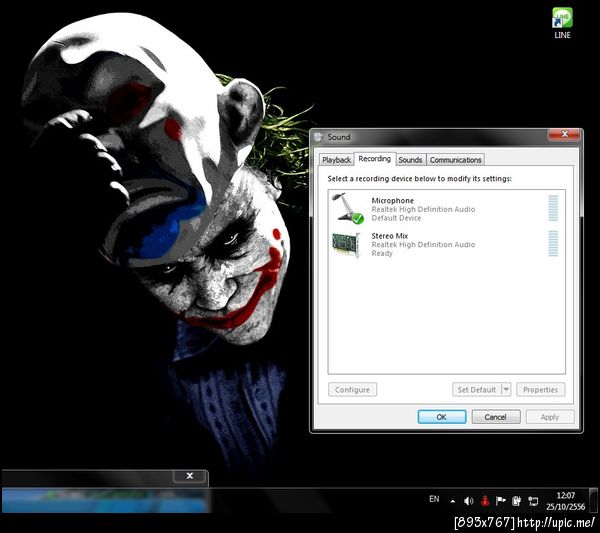The image size is (600, 533).
Task: Click the power plug tray icon
Action: point(517,500)
